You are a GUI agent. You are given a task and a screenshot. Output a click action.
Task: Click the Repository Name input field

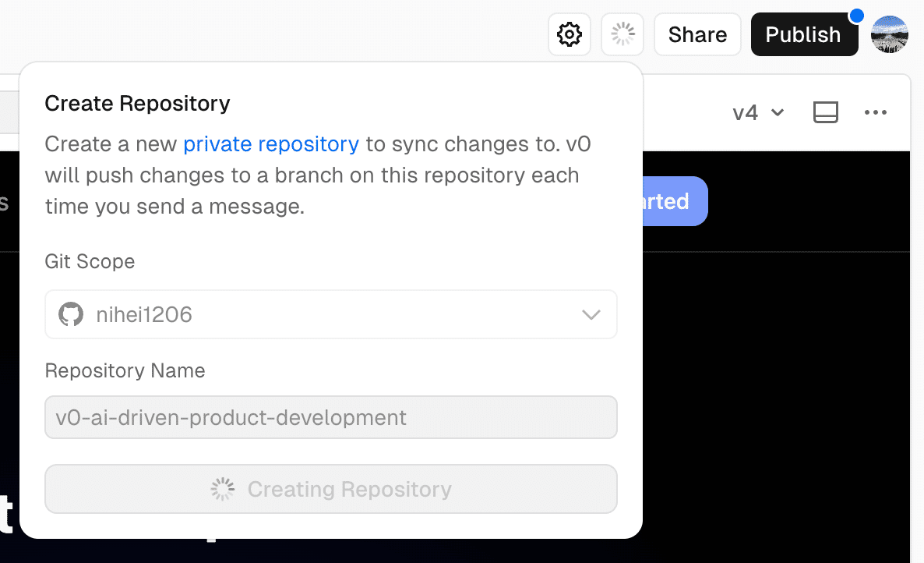click(x=331, y=417)
